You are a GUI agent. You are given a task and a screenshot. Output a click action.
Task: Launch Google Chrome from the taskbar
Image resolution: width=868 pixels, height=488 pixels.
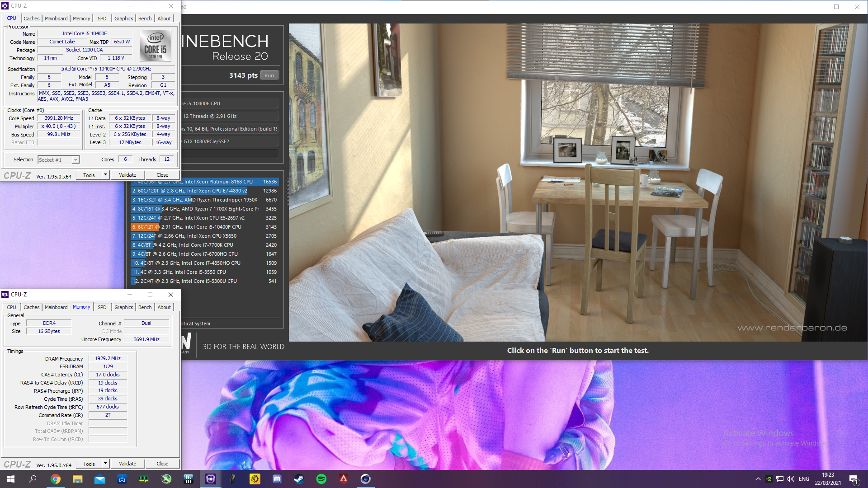(x=56, y=479)
